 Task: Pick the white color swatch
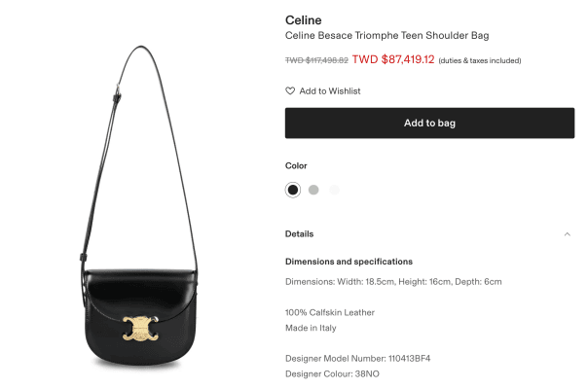[x=334, y=190]
